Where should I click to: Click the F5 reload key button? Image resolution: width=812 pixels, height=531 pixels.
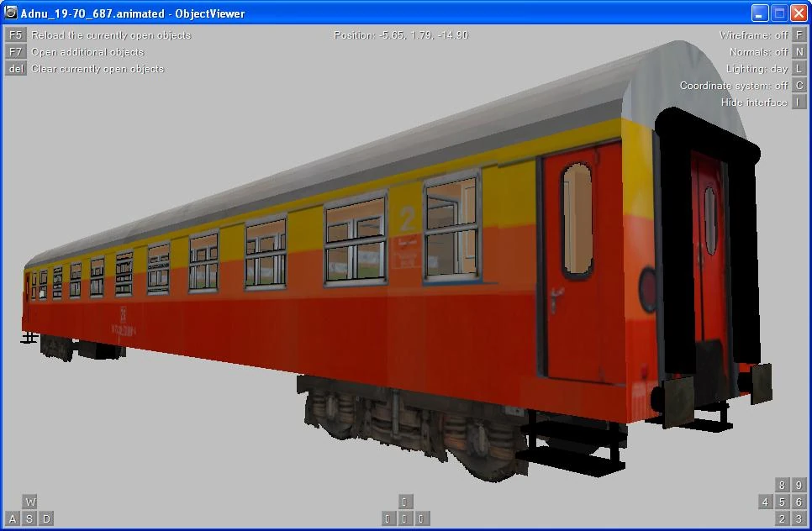pos(15,35)
